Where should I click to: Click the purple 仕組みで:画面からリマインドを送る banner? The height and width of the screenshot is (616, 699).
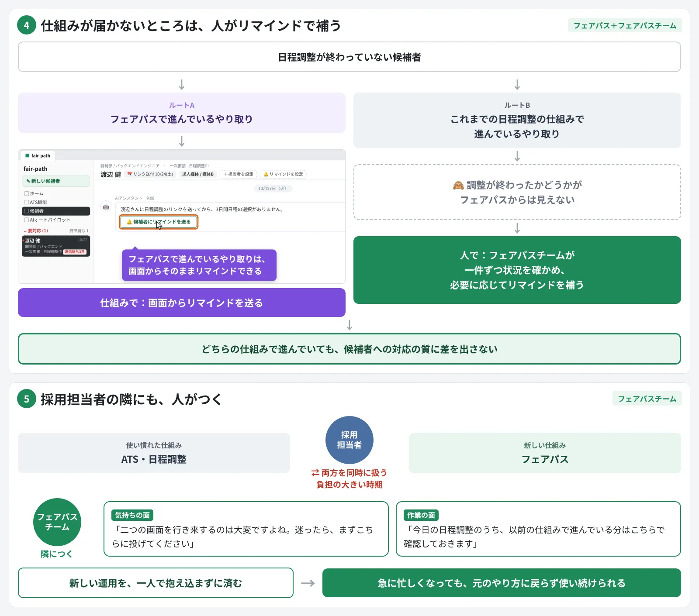pyautogui.click(x=182, y=303)
